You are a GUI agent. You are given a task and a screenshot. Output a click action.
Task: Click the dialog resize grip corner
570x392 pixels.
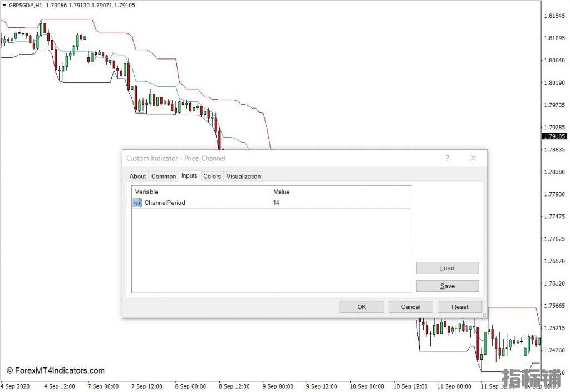[484, 315]
